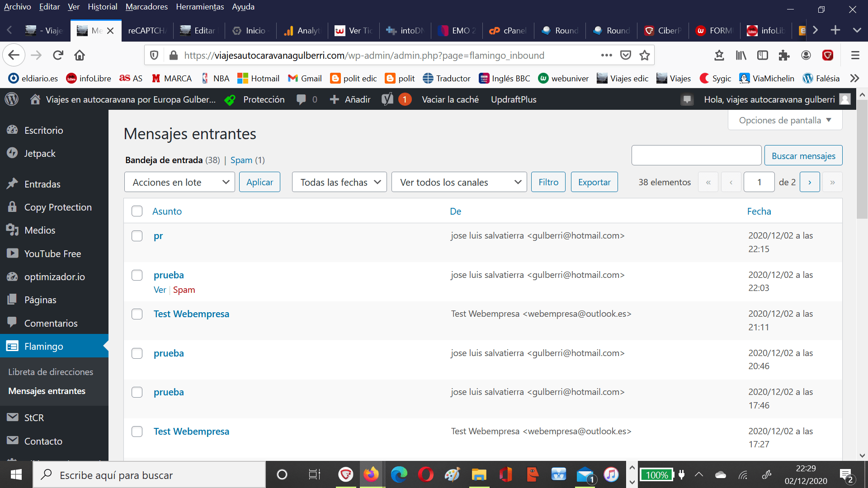Click current page number field
This screenshot has width=868, height=488.
pyautogui.click(x=759, y=182)
